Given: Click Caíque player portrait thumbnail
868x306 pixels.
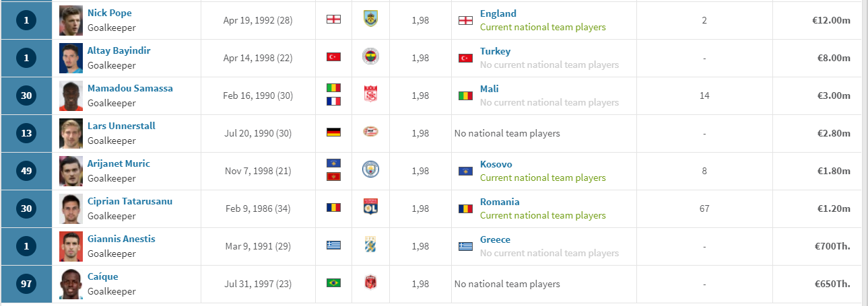Looking at the screenshot, I should pos(70,284).
